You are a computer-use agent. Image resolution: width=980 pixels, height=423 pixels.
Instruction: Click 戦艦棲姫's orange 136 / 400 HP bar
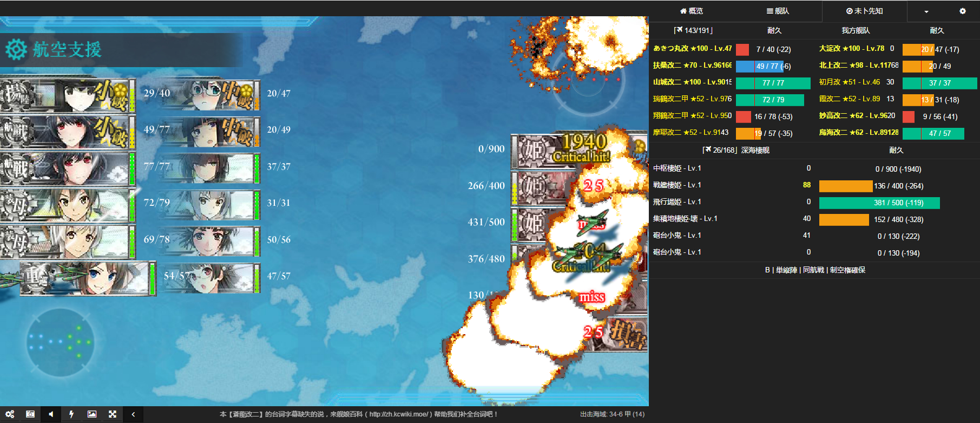pos(846,186)
